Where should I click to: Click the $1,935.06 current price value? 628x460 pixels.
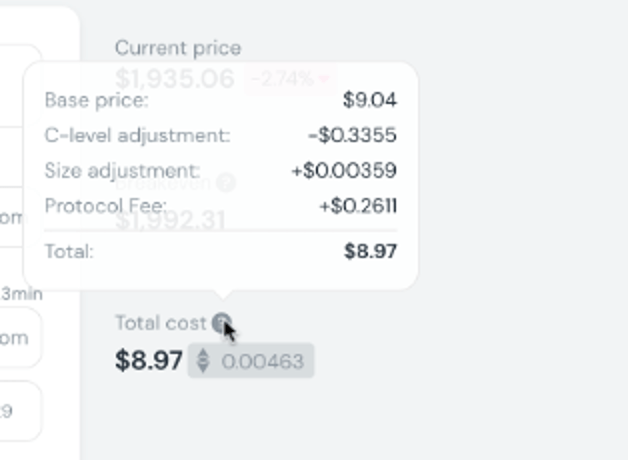174,79
